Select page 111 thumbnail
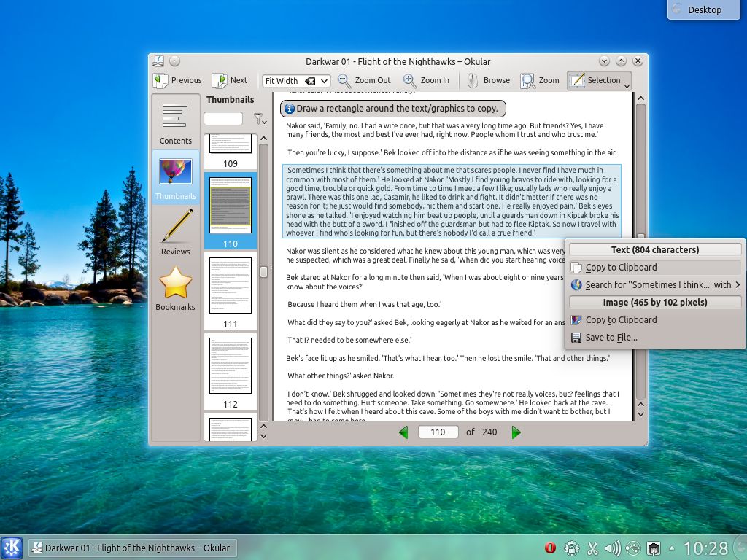 point(231,291)
